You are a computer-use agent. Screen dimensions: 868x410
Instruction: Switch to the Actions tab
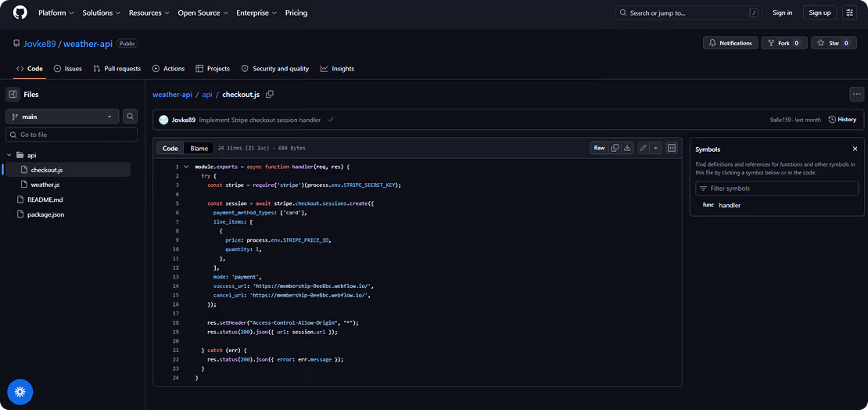pos(168,69)
